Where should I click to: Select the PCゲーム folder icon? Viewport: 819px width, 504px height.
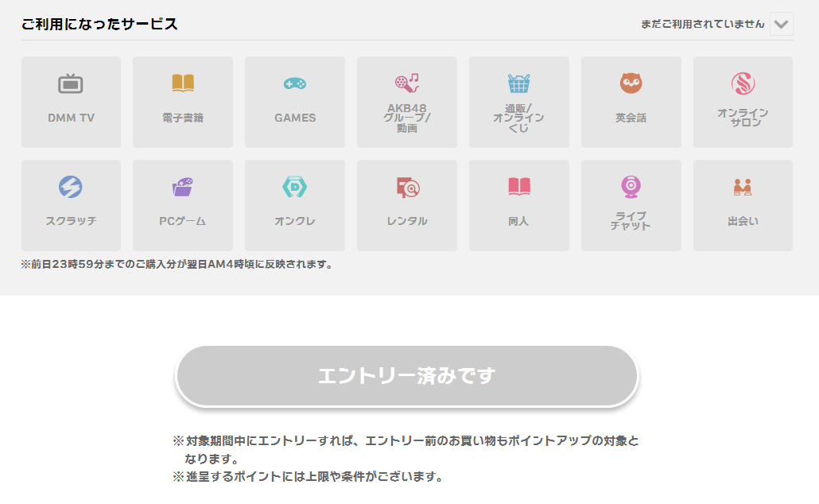click(x=183, y=188)
